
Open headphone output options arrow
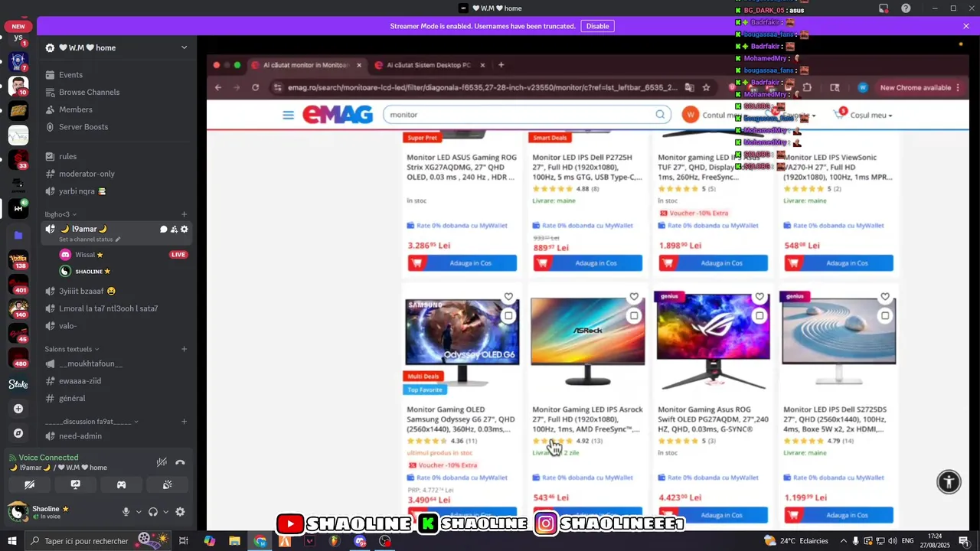tap(165, 512)
